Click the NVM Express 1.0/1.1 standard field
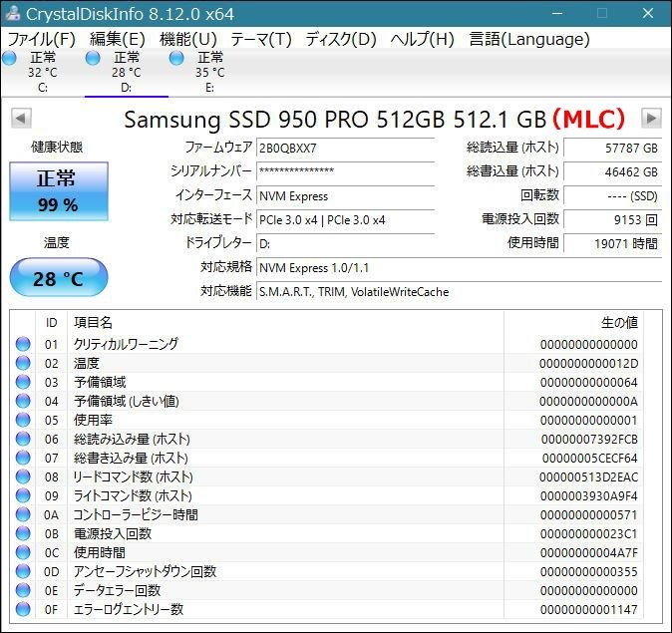 click(x=459, y=268)
